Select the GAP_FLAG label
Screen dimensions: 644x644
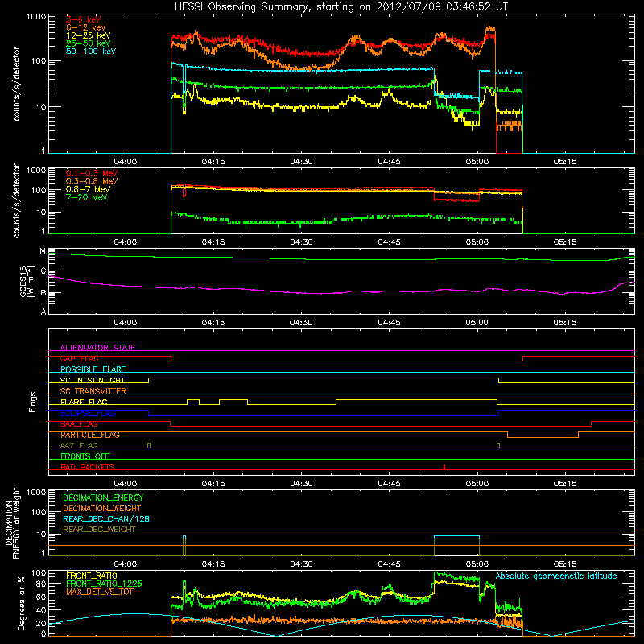[x=79, y=358]
